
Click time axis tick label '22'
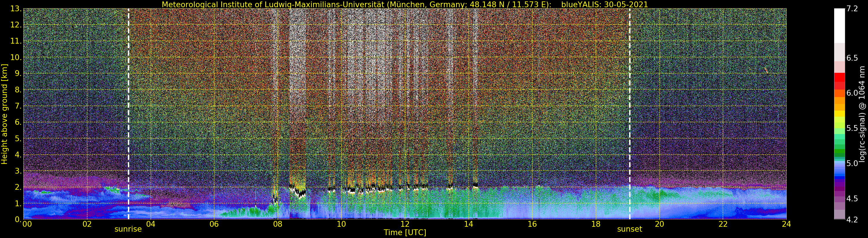[x=723, y=224]
